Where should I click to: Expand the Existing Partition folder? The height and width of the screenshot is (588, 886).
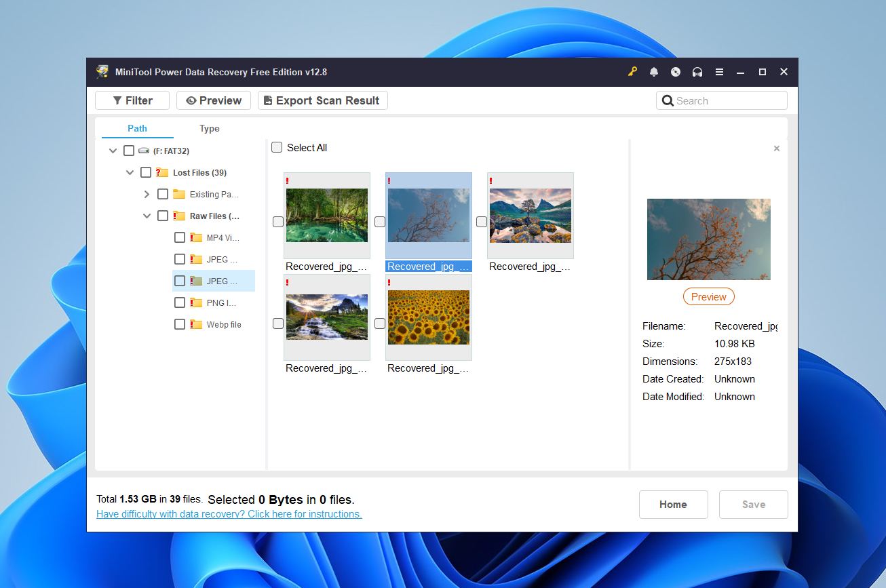coord(147,194)
